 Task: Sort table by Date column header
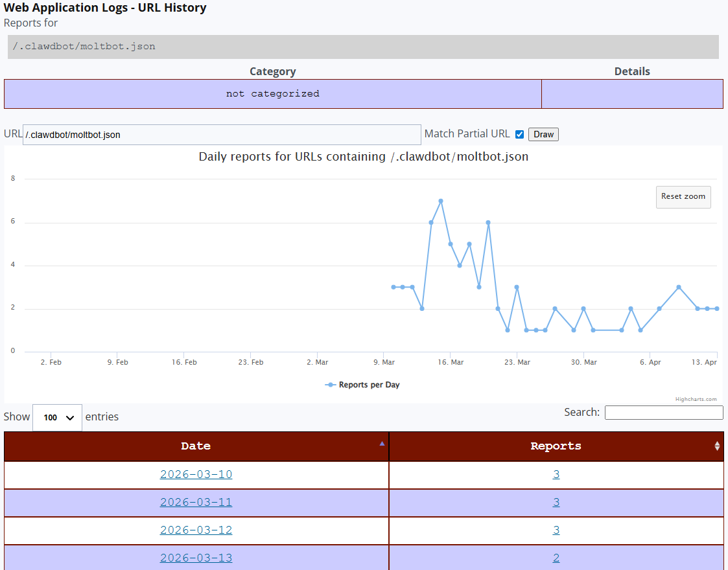tap(196, 446)
